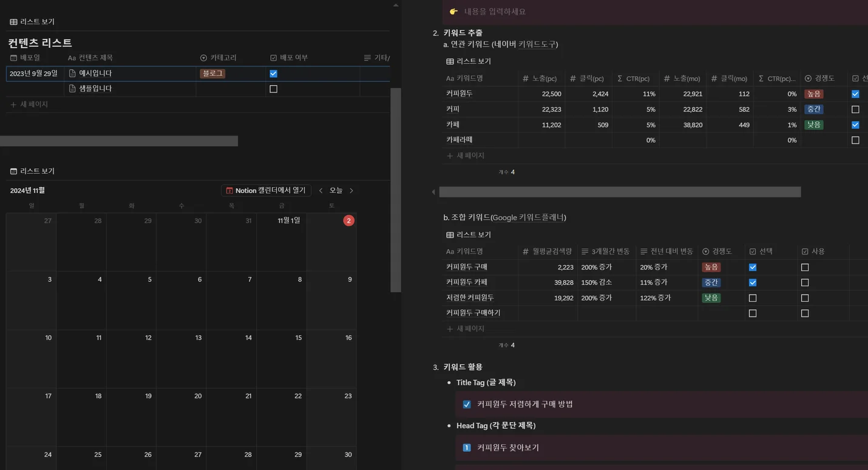
Task: Click checkbox icon in 배포 여부 header
Action: click(274, 58)
